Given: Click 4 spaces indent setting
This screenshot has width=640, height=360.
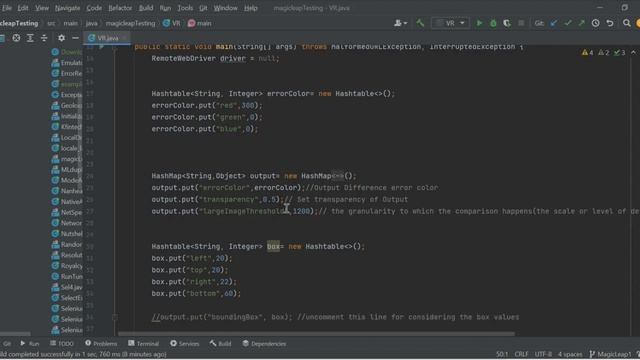Looking at the screenshot, I should pos(570,354).
